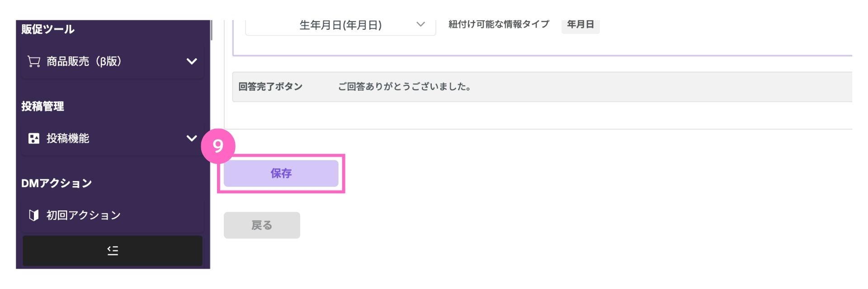Click the dropdown arrow next to 生年月日

click(420, 24)
